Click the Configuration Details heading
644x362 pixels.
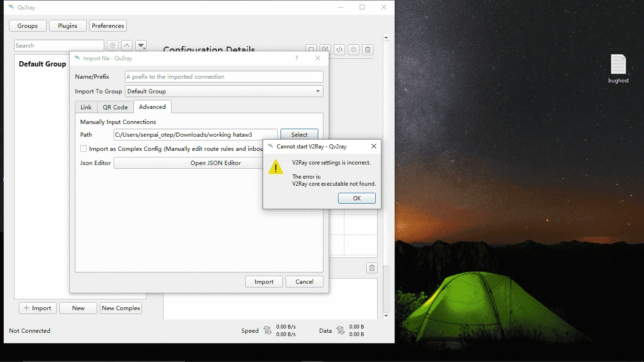(209, 50)
